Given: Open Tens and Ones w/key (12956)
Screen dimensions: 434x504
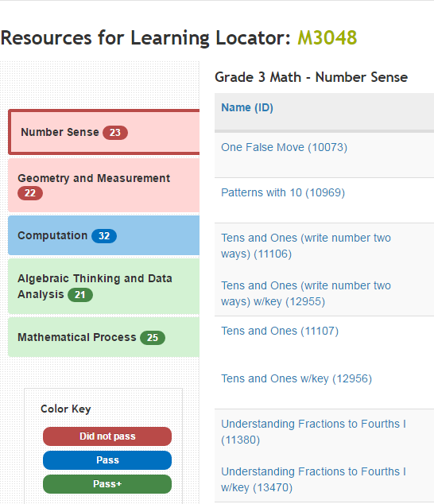Looking at the screenshot, I should pyautogui.click(x=296, y=378).
